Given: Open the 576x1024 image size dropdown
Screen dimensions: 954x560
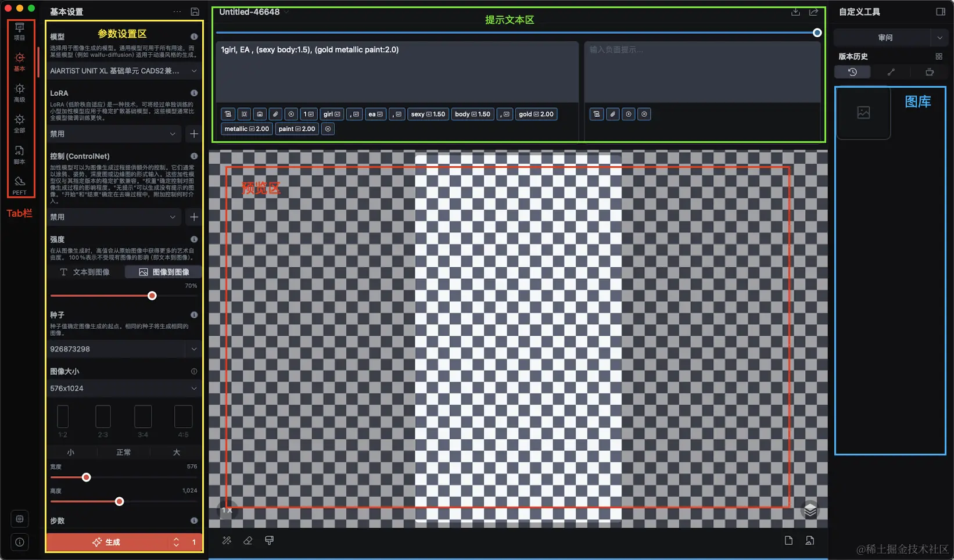Looking at the screenshot, I should pyautogui.click(x=124, y=388).
